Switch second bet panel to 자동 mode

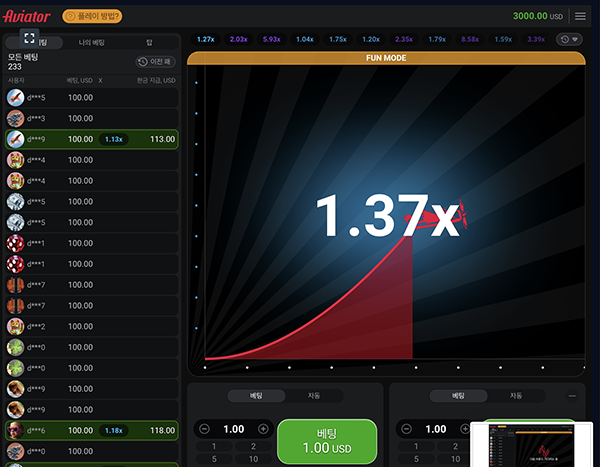[515, 396]
